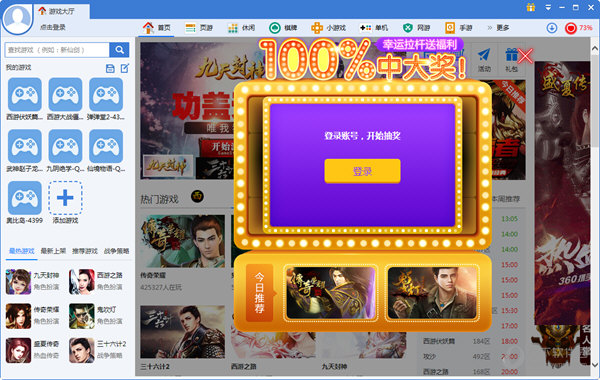Screen dimensions: 600x380
Task: Open 九天封神 in the hot games list
Action: (x=33, y=281)
